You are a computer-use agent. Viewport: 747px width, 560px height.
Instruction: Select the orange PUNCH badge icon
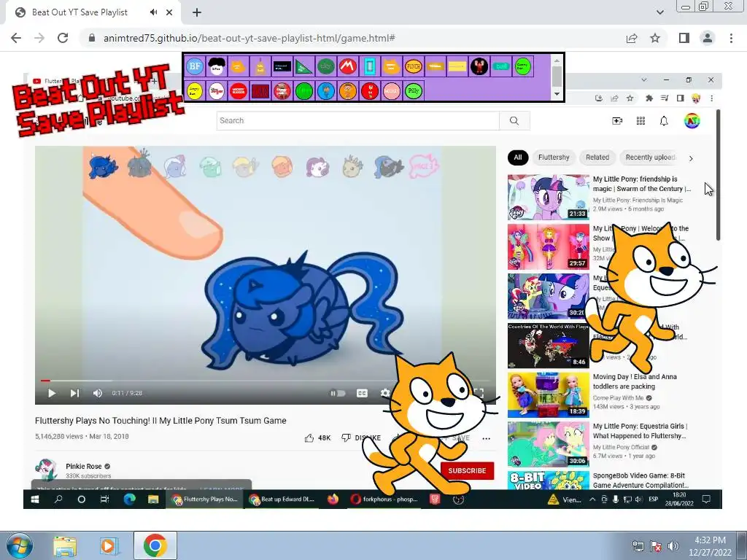click(414, 66)
